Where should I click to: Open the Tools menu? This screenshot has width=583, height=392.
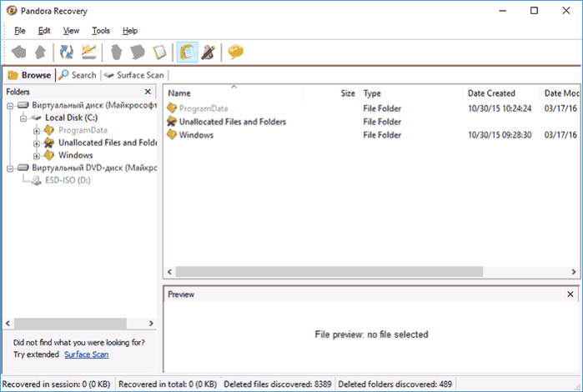101,31
